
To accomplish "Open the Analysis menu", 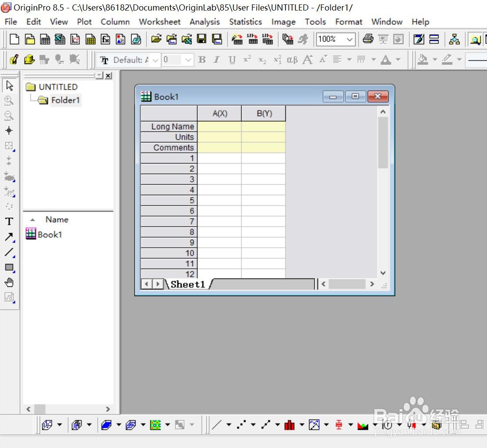I will pyautogui.click(x=205, y=22).
